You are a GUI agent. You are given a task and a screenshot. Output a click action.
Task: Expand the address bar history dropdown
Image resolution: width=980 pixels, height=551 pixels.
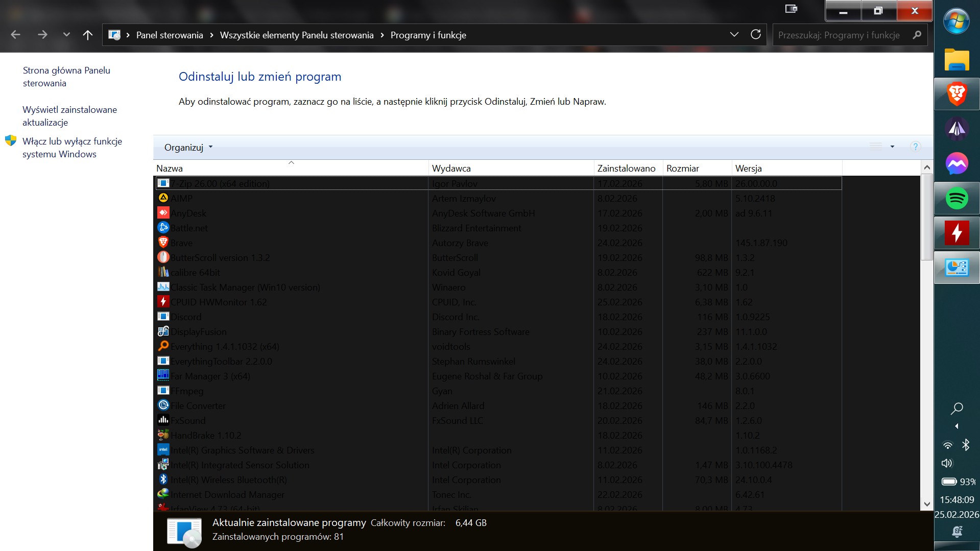coord(734,35)
